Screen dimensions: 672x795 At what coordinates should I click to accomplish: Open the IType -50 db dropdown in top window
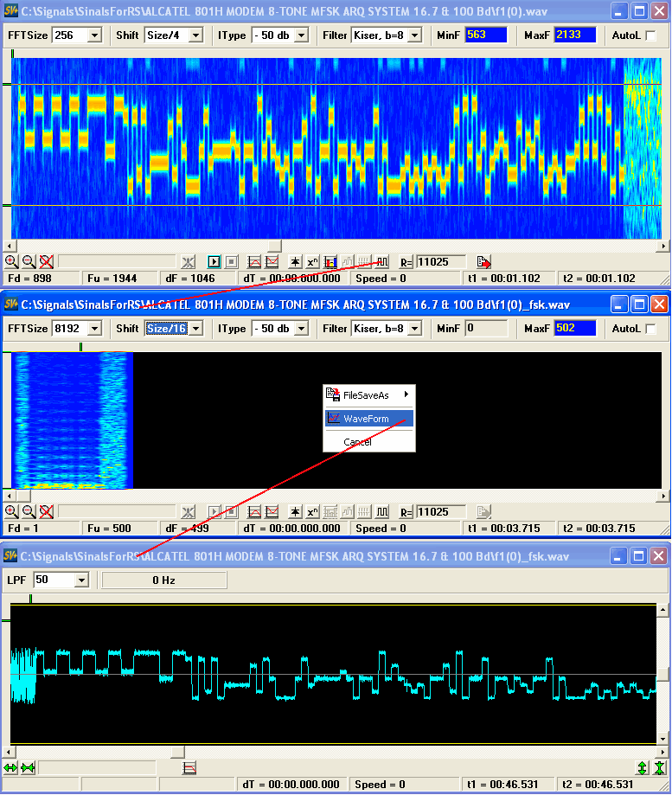click(x=307, y=35)
